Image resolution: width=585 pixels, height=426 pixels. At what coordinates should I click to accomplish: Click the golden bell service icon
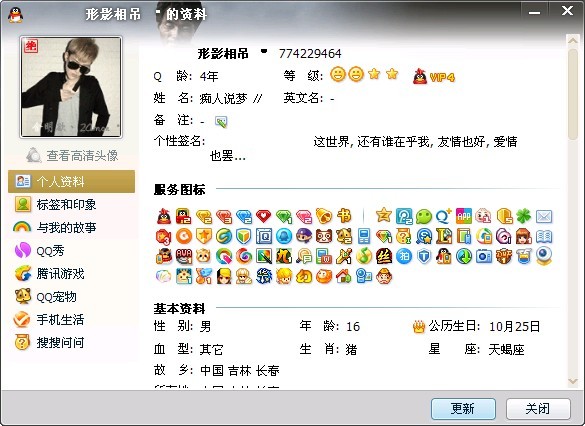tap(323, 216)
